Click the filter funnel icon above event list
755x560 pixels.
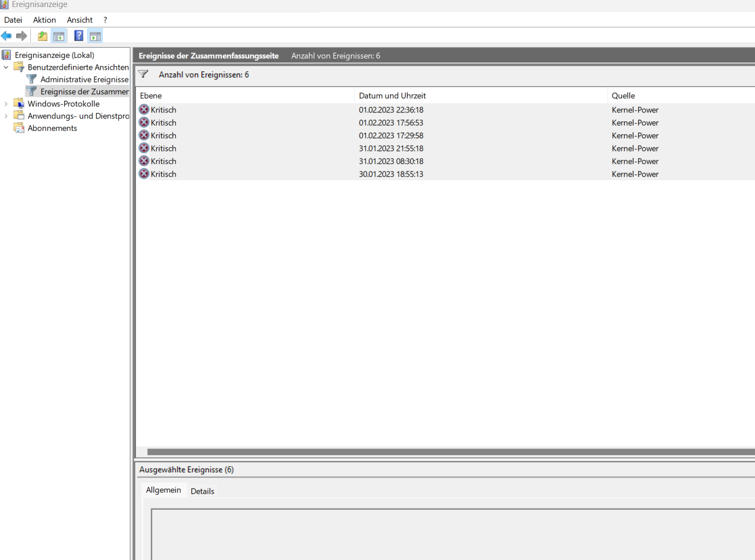click(143, 74)
